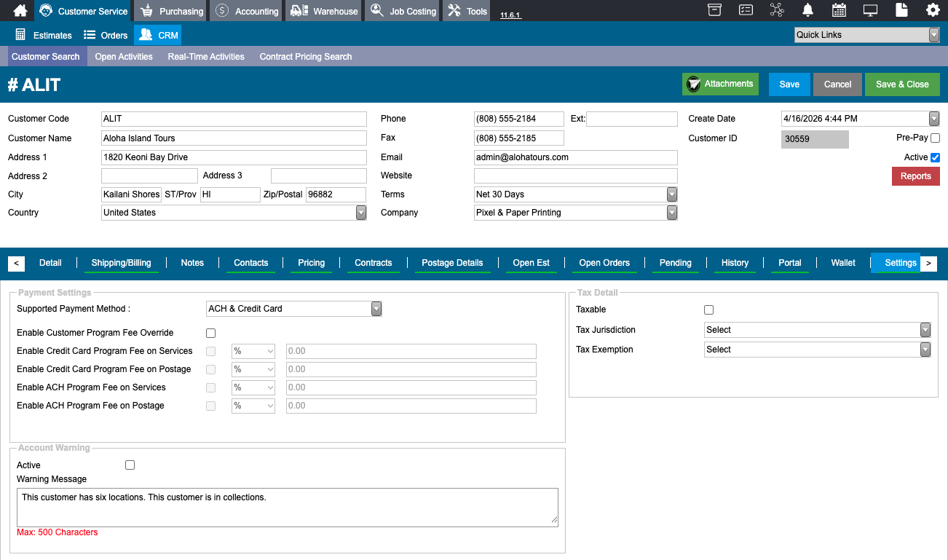Tick the Account Warning Active checkbox
948x560 pixels.
point(130,465)
